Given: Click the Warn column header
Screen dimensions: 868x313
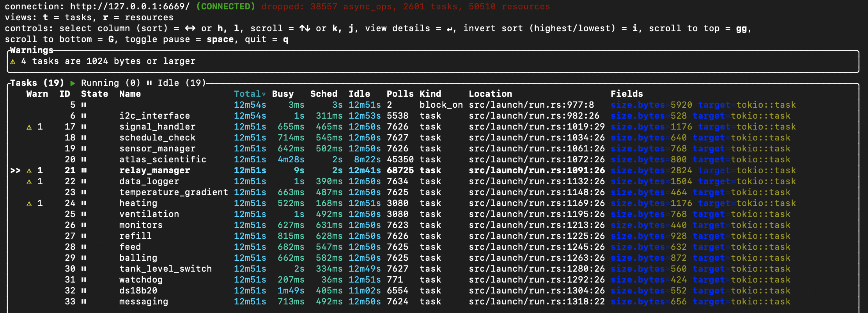Looking at the screenshot, I should coord(37,94).
